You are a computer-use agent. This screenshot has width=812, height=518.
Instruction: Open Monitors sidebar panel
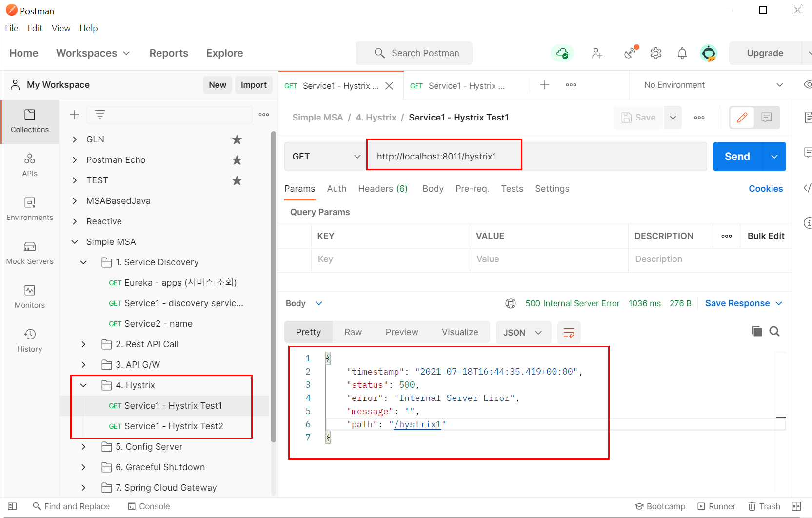(x=30, y=297)
